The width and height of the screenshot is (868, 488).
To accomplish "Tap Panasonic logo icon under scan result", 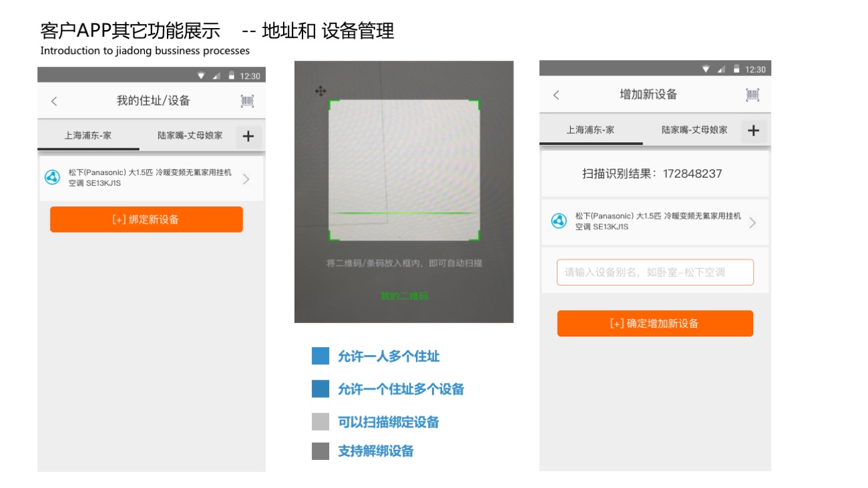I will coord(559,221).
